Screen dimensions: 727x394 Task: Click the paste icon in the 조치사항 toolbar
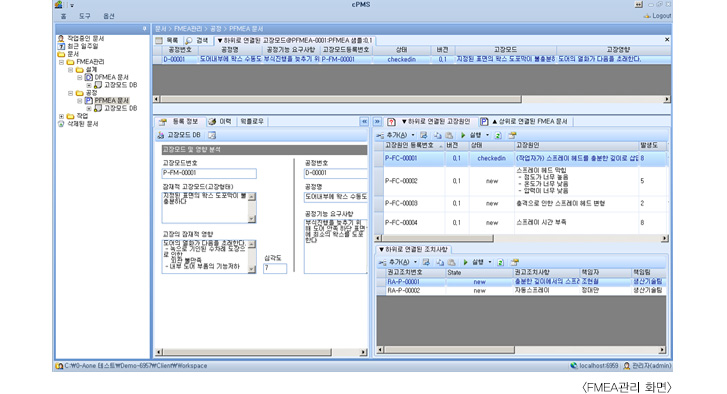pyautogui.click(x=451, y=262)
